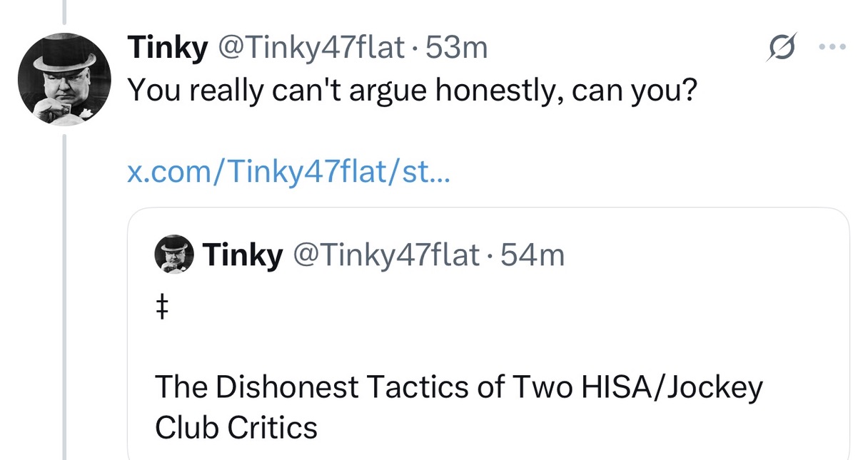Click the thread line above the avatar
This screenshot has height=460, width=868.
pos(64,10)
